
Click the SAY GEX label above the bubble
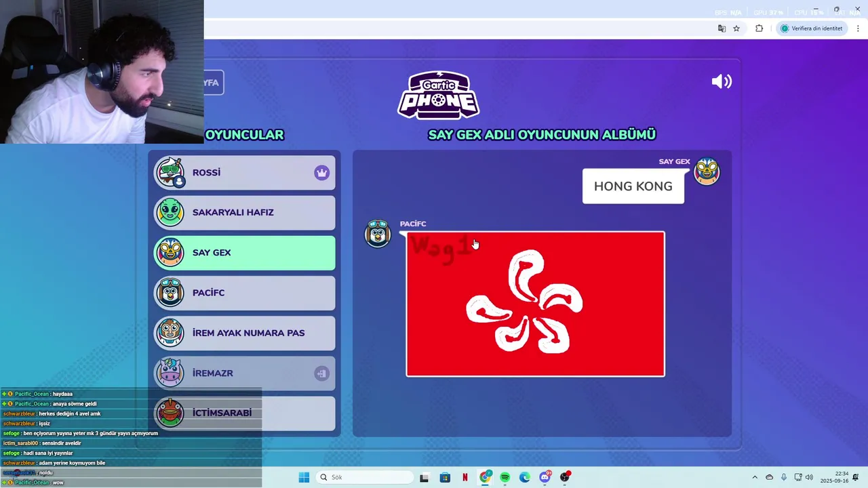[x=674, y=161]
